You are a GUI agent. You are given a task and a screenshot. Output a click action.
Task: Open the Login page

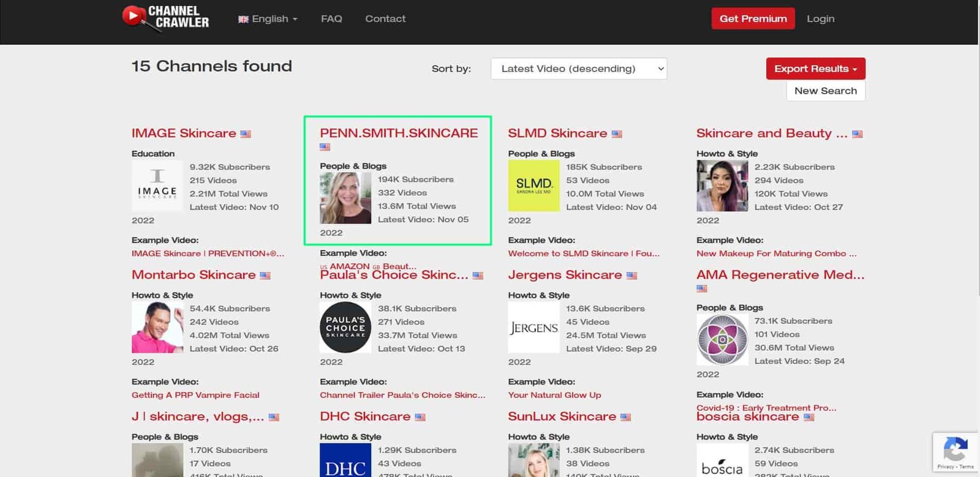click(820, 19)
